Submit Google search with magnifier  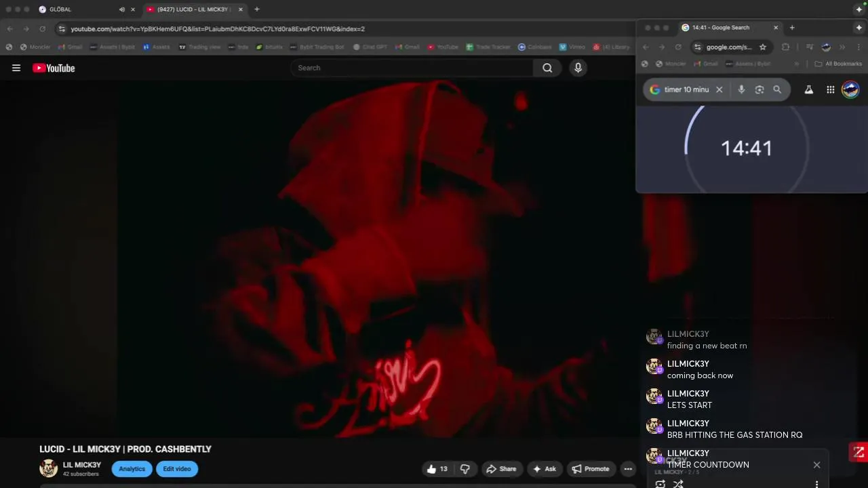coord(777,89)
